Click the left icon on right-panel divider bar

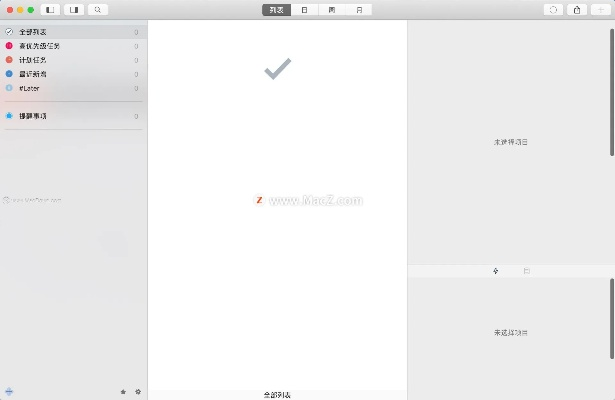click(496, 271)
